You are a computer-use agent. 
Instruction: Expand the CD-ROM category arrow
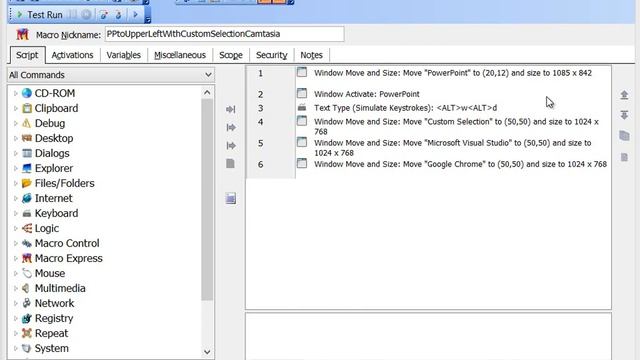tap(16, 93)
